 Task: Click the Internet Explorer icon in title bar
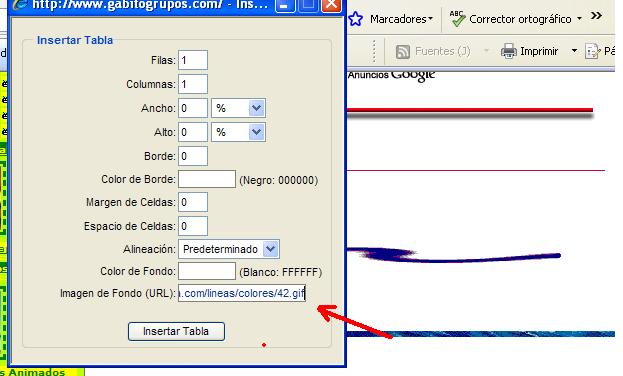click(x=20, y=4)
